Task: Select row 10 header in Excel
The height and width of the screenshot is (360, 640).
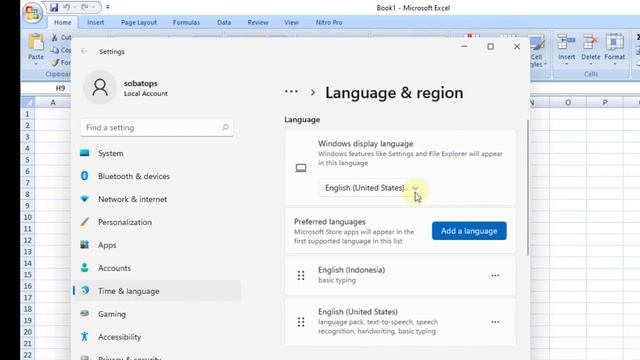Action: pyautogui.click(x=27, y=217)
